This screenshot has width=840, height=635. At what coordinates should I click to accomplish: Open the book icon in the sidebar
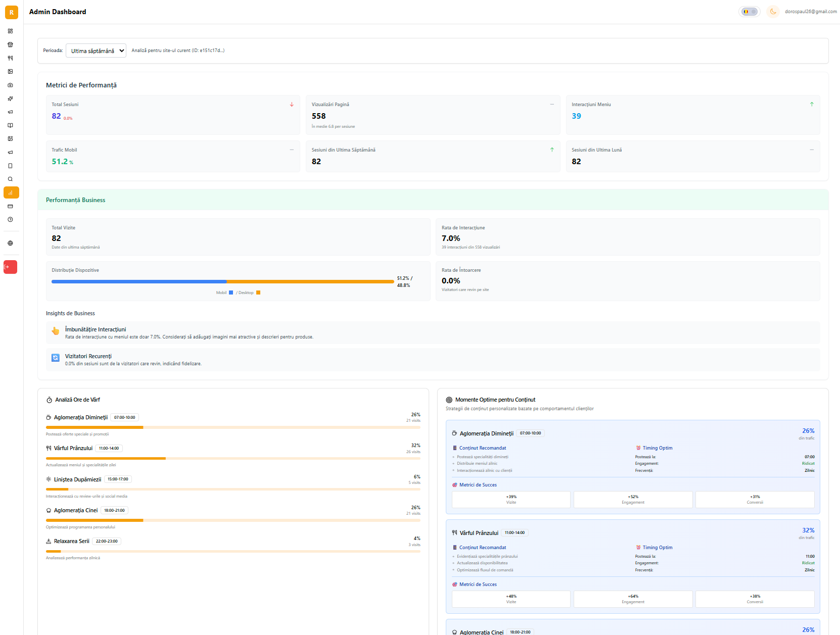click(10, 125)
